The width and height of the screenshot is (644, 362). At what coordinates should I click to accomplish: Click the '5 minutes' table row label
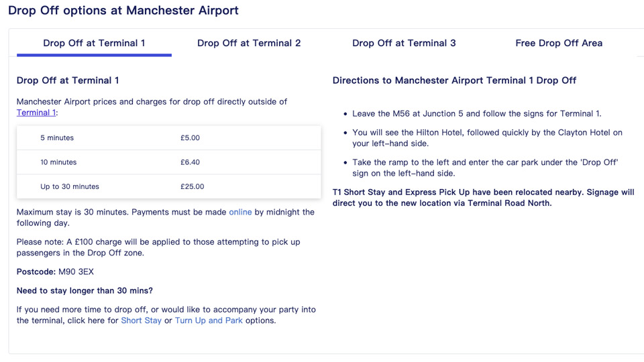[x=57, y=138]
